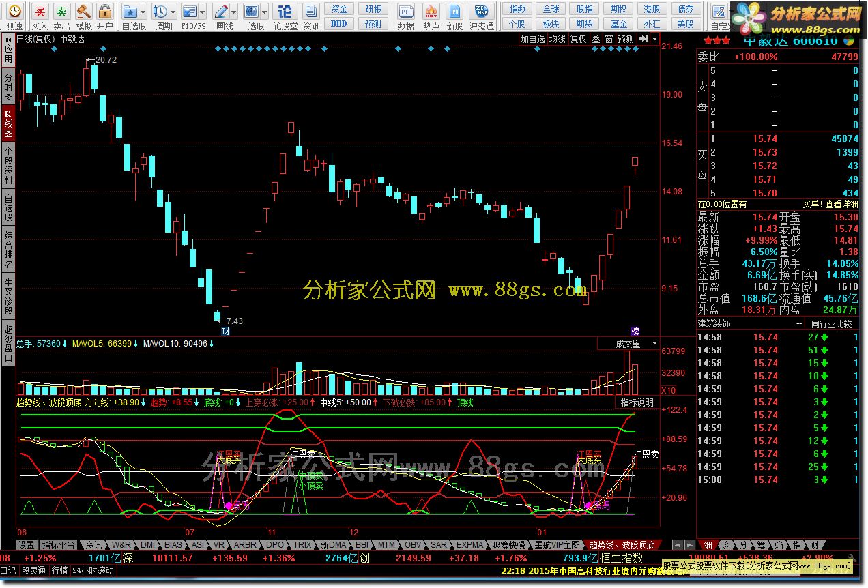
Task: Click the 股指 stock index button
Action: click(x=585, y=10)
